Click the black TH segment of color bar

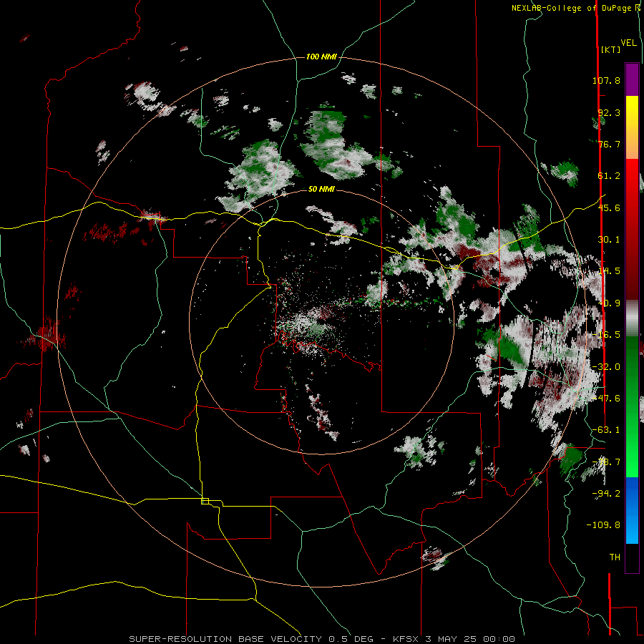tap(632, 557)
